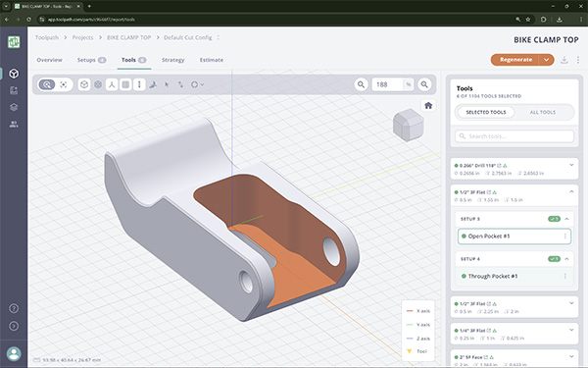Open the circle options dropdown in toolbar
Image resolution: width=588 pixels, height=368 pixels.
point(197,84)
